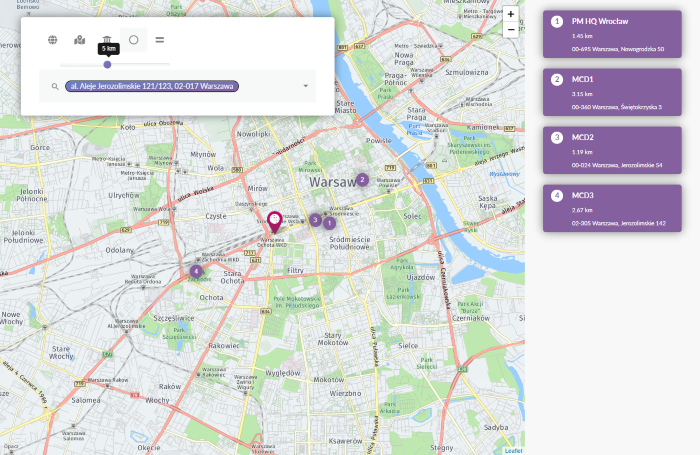Open the MCD3 location card
Viewport: 700px width, 455px height.
[x=612, y=208]
